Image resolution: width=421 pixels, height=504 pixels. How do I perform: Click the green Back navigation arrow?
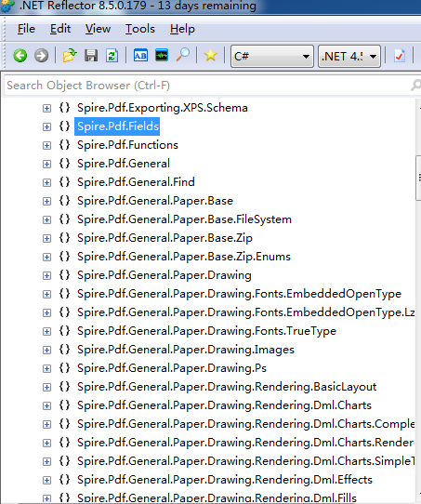pyautogui.click(x=20, y=56)
